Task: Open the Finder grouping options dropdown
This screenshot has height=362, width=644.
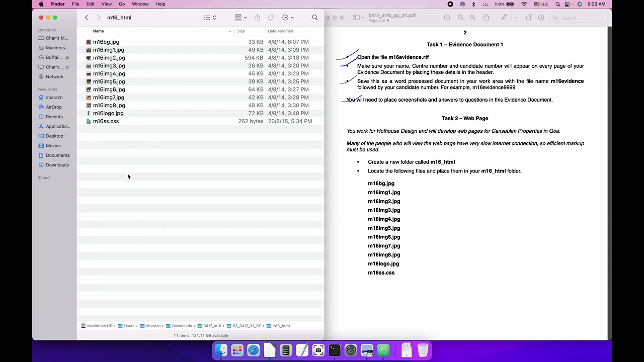Action: (x=240, y=18)
